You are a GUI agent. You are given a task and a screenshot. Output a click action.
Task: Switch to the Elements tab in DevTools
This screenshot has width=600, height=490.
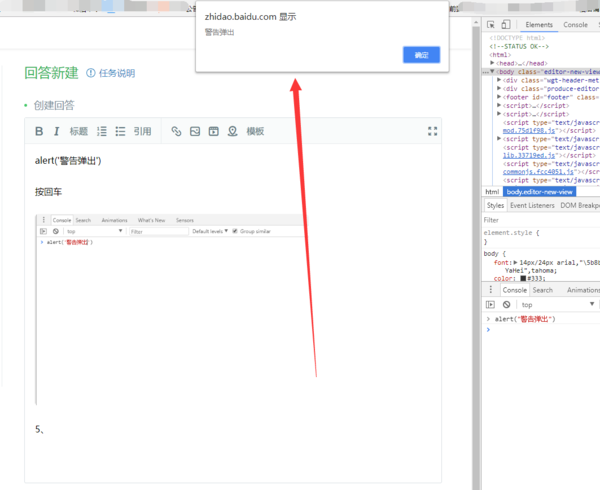coord(539,24)
